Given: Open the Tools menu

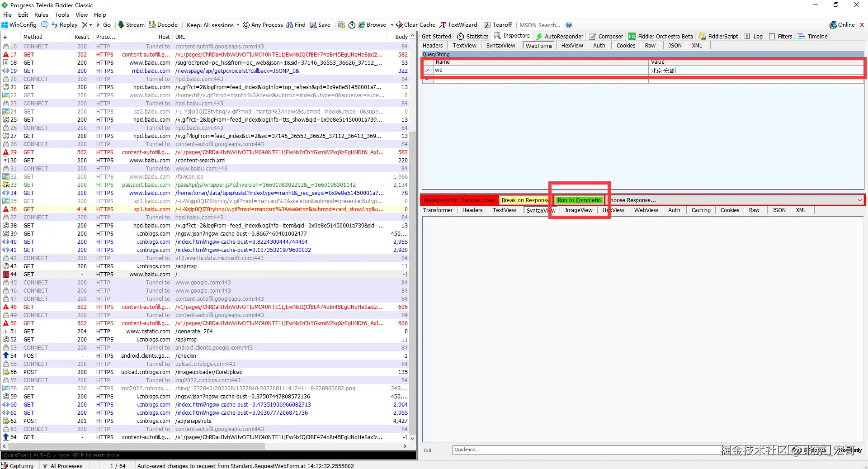Looking at the screenshot, I should 62,14.
